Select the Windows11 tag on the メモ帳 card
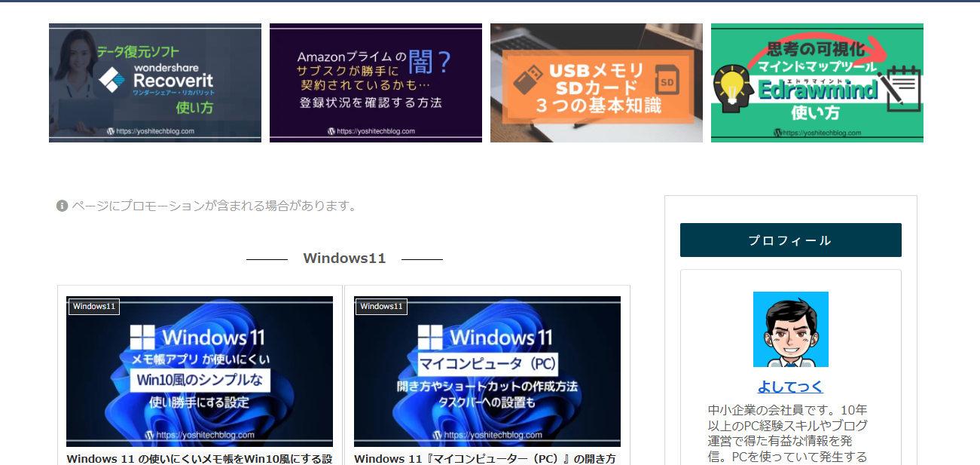The width and height of the screenshot is (980, 465). tap(94, 307)
